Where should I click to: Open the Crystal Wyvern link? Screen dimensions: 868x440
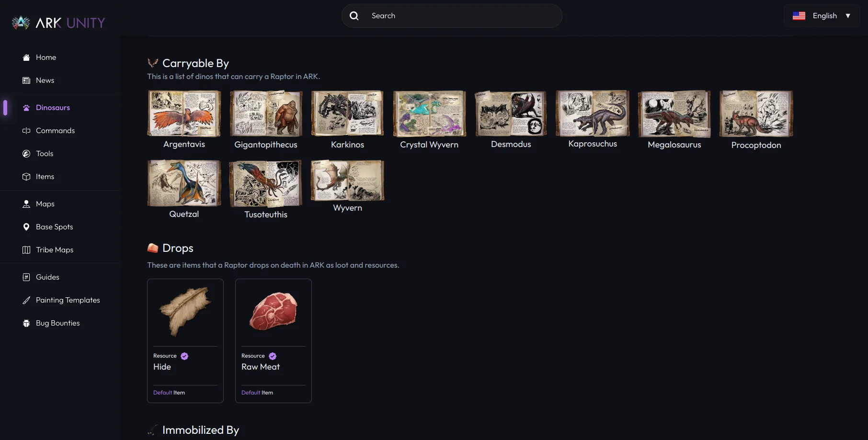(429, 145)
